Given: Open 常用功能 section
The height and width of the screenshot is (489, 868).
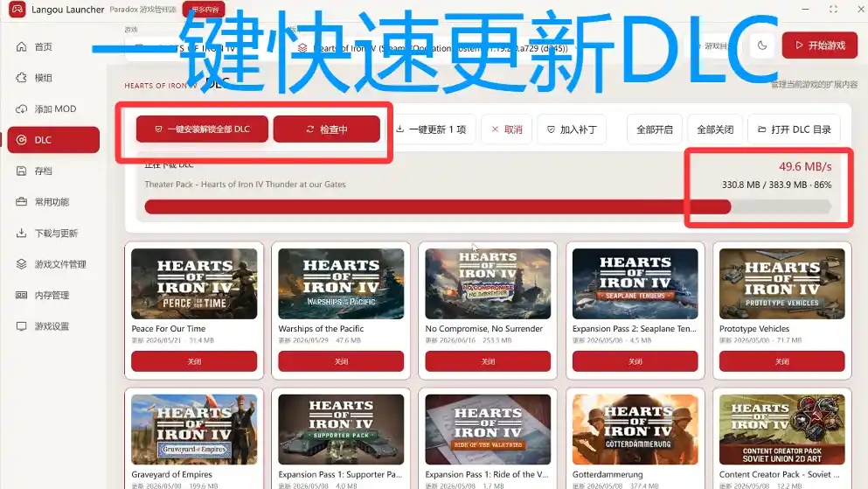Looking at the screenshot, I should coord(53,201).
